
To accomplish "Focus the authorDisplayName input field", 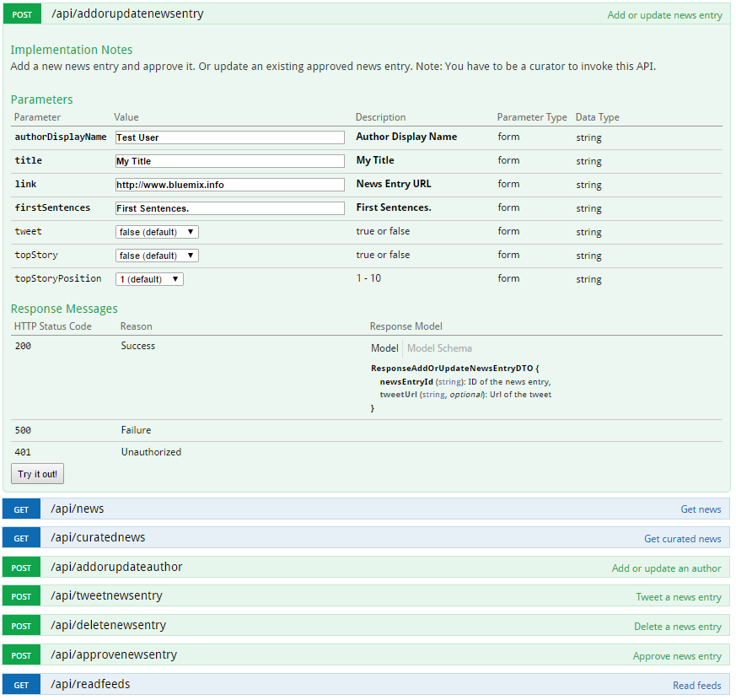I will tap(230, 137).
